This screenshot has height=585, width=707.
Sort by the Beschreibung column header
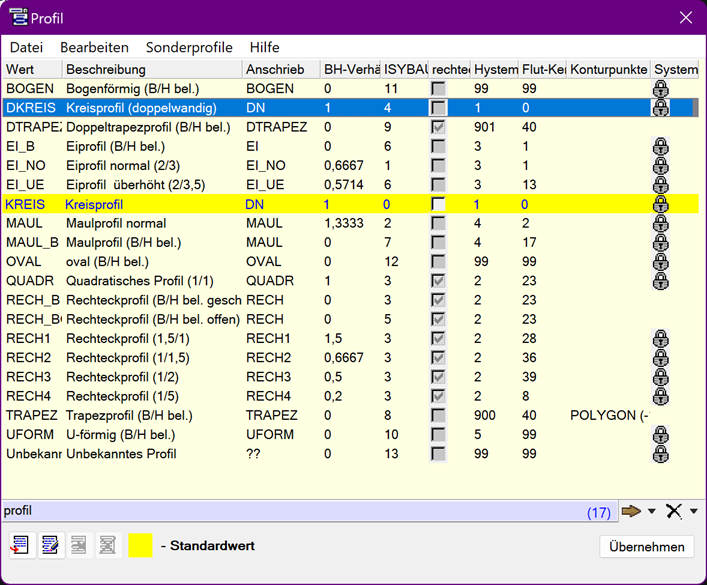(150, 69)
